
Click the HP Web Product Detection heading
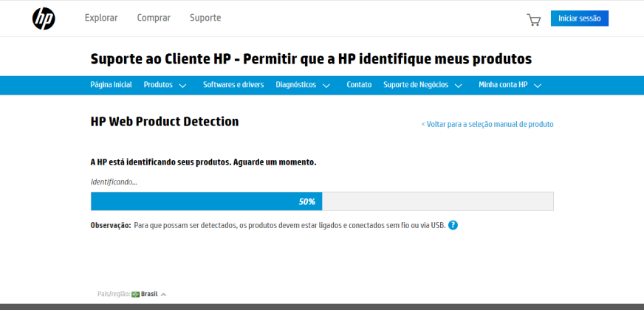(164, 122)
